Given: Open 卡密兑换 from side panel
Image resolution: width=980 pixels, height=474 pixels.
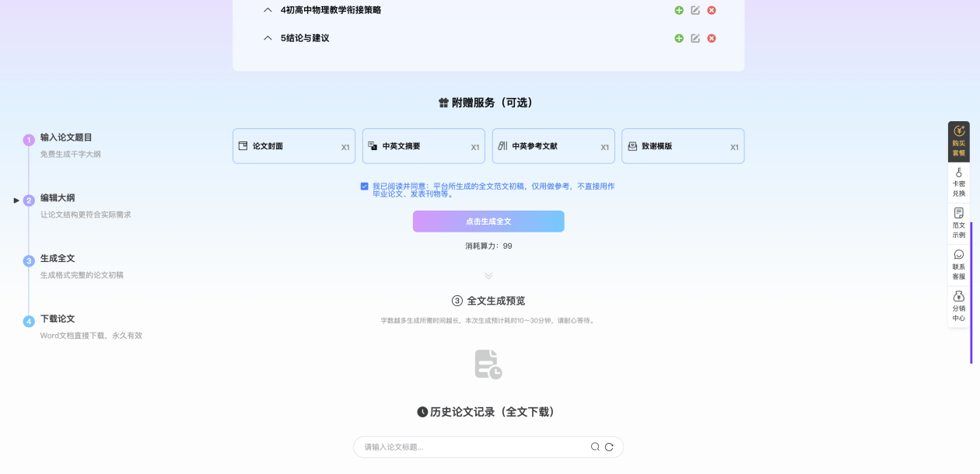Looking at the screenshot, I should [958, 183].
